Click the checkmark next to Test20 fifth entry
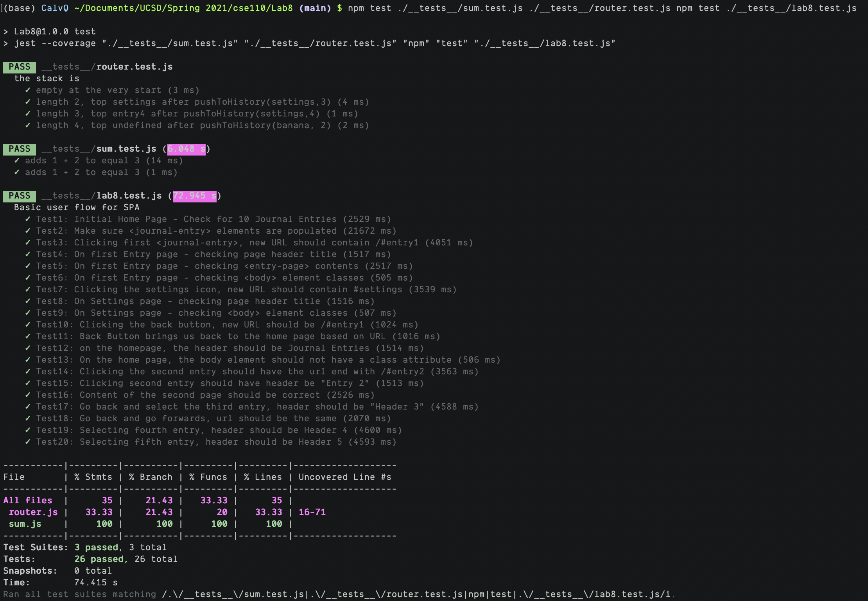Screen dimensions: 868x601 point(28,442)
